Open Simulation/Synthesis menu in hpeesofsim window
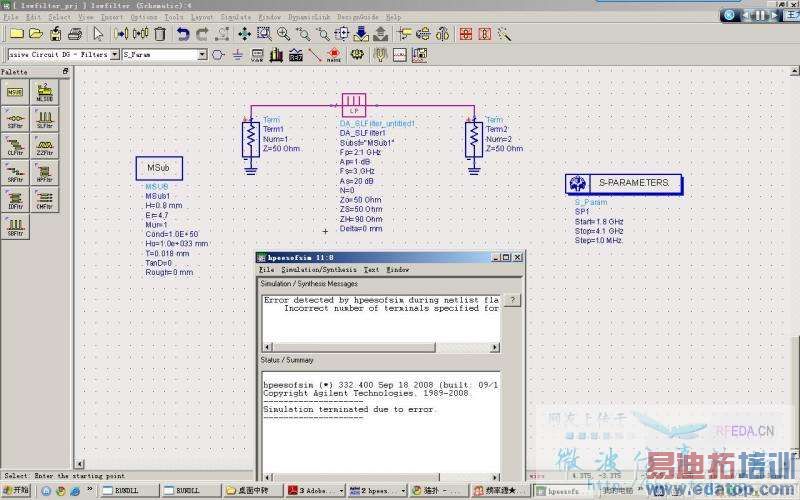800x500 pixels. (x=318, y=270)
